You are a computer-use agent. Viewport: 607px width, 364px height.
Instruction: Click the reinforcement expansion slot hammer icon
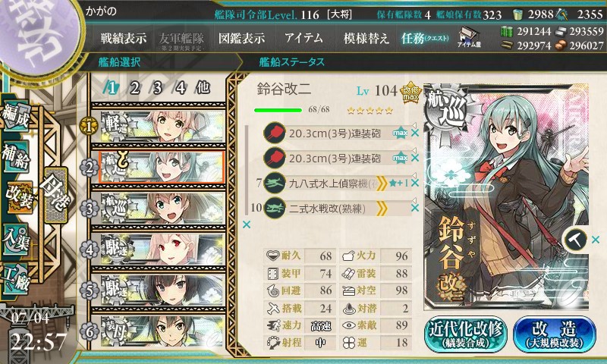pyautogui.click(x=576, y=240)
